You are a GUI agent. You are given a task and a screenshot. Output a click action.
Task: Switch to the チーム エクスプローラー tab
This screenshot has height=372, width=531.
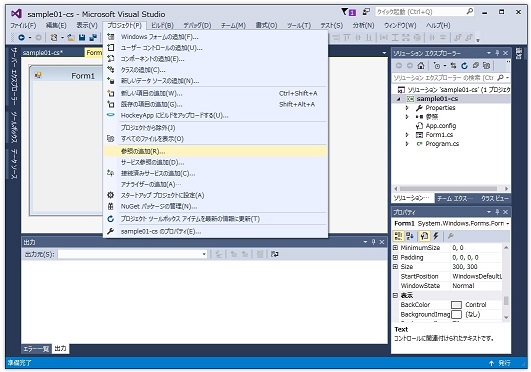coord(455,198)
